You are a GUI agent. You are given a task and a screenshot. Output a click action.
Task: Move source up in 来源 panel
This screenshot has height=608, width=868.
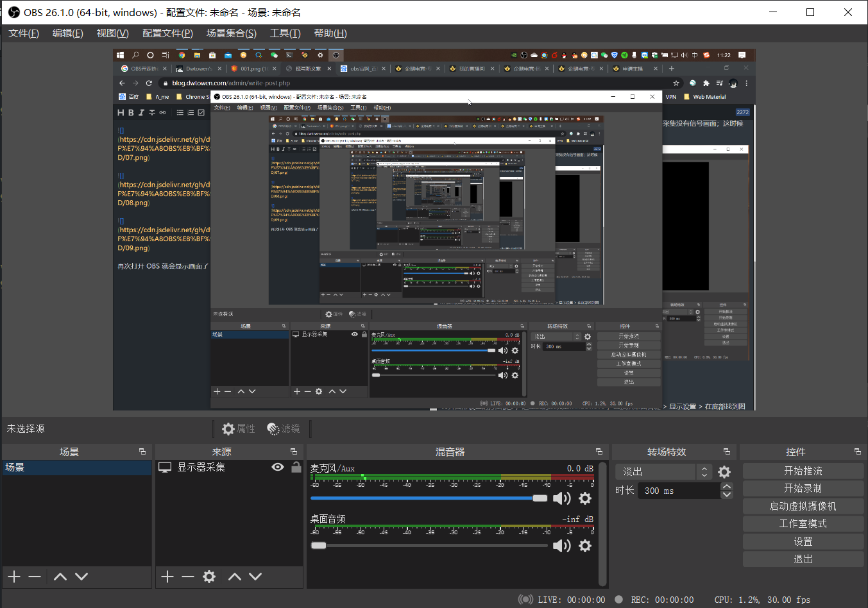pyautogui.click(x=235, y=577)
